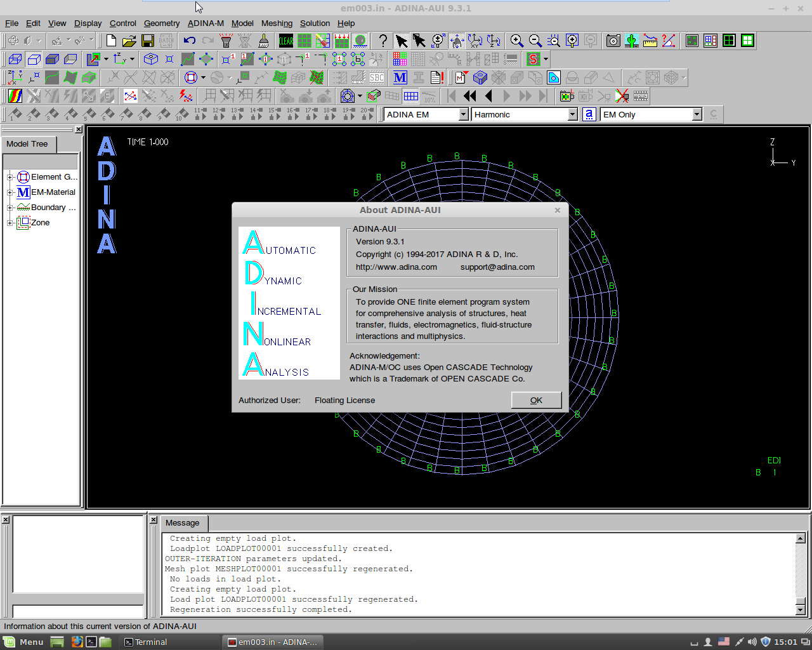
Task: Click the support@adina.com text
Action: 497,267
